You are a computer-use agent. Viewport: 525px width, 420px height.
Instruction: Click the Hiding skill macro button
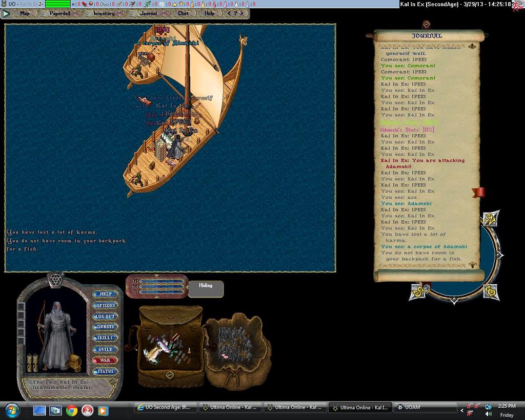coord(206,289)
